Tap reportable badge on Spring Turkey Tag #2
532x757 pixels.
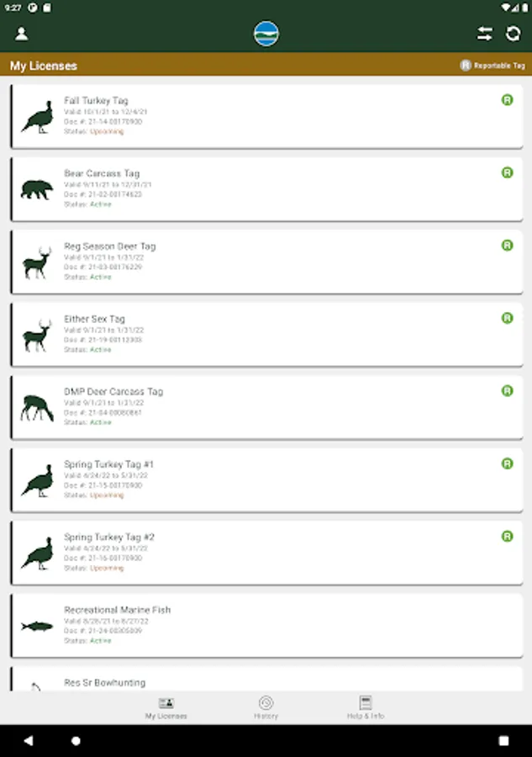click(507, 536)
